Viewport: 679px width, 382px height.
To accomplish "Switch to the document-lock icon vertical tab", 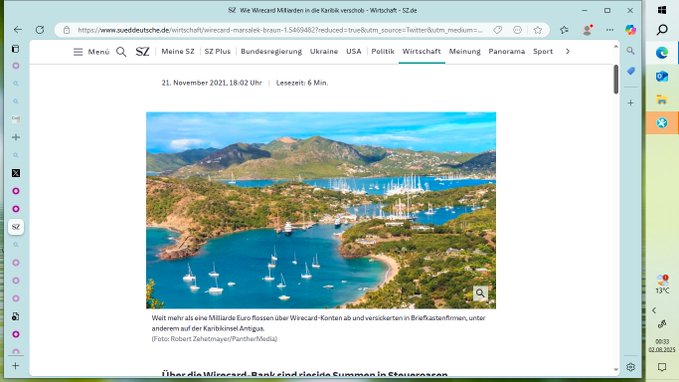I will click(16, 316).
